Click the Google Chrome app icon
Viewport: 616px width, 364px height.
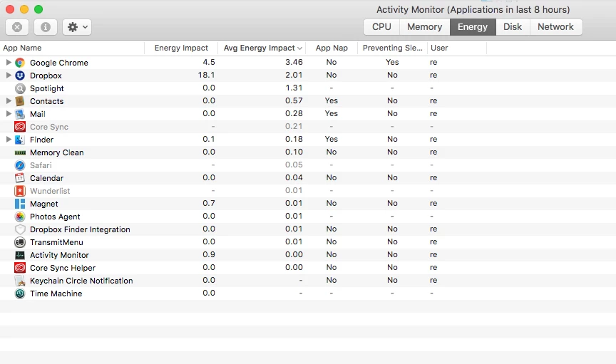(20, 63)
